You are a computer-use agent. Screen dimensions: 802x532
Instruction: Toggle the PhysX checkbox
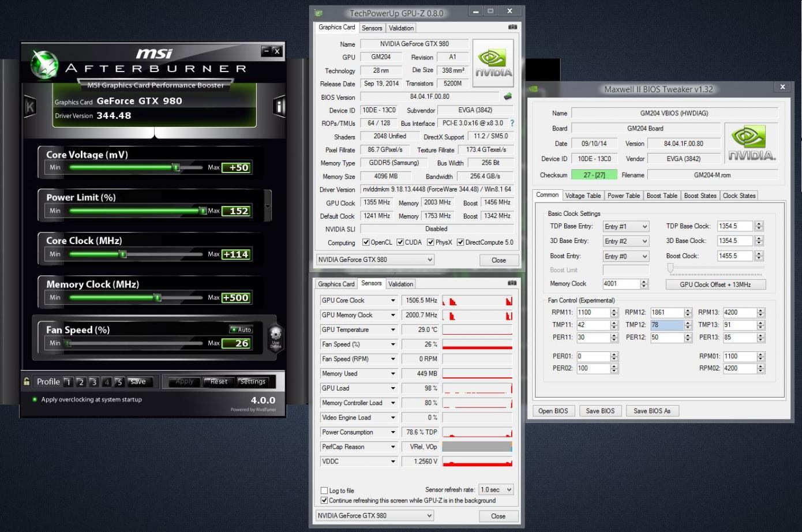point(430,242)
